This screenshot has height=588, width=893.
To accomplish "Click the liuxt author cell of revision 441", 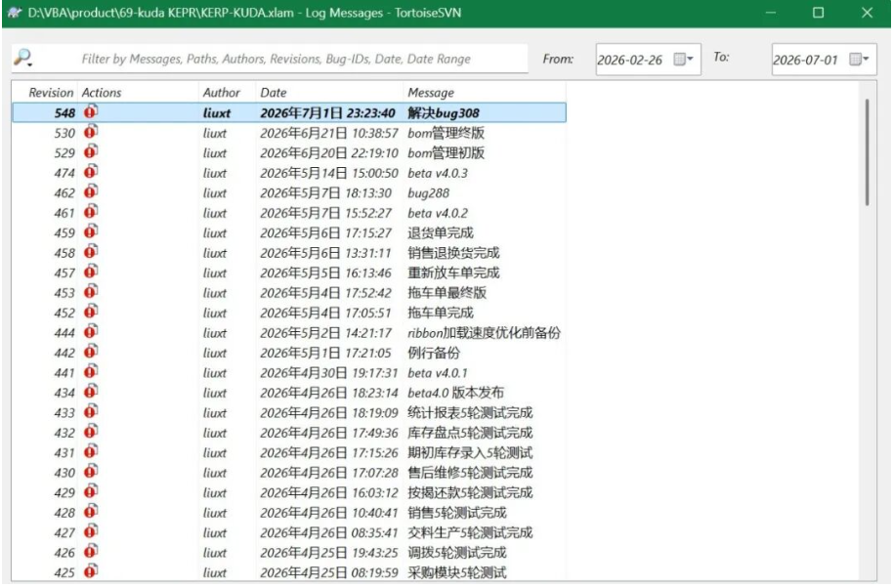I will click(x=215, y=373).
